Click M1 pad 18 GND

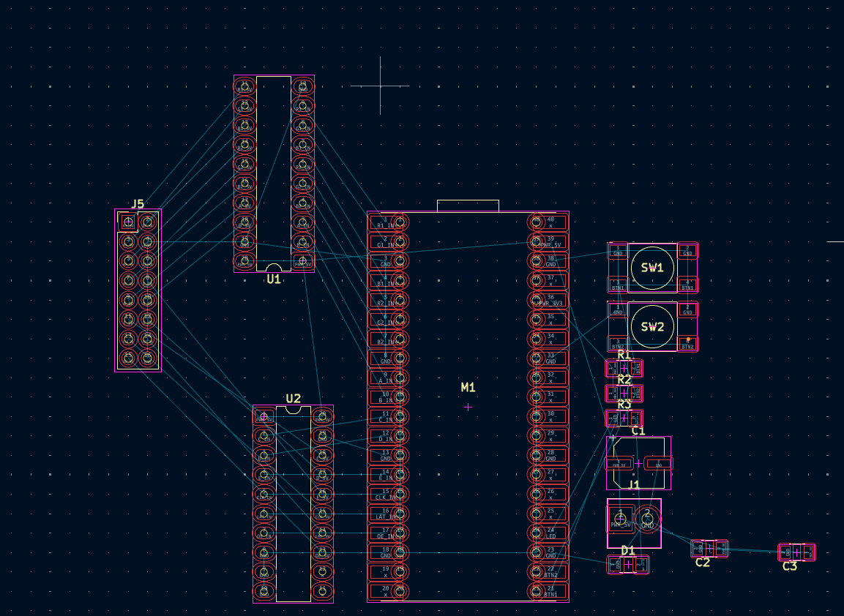point(386,552)
